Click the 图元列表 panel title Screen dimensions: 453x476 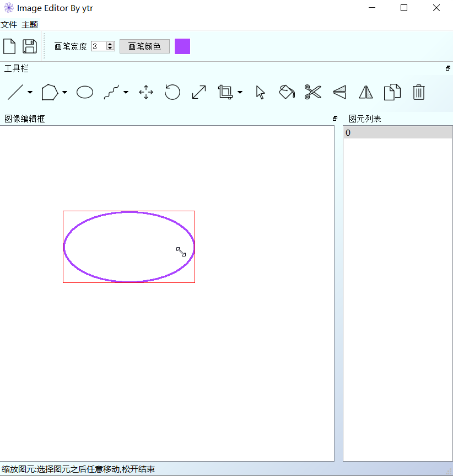pos(365,119)
